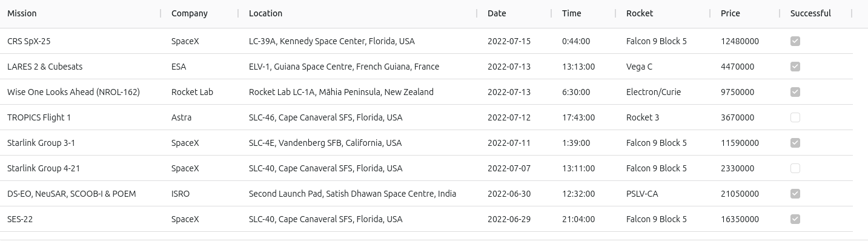The width and height of the screenshot is (868, 250).
Task: Toggle Successful for Wise One Looks Ahead
Action: (795, 92)
